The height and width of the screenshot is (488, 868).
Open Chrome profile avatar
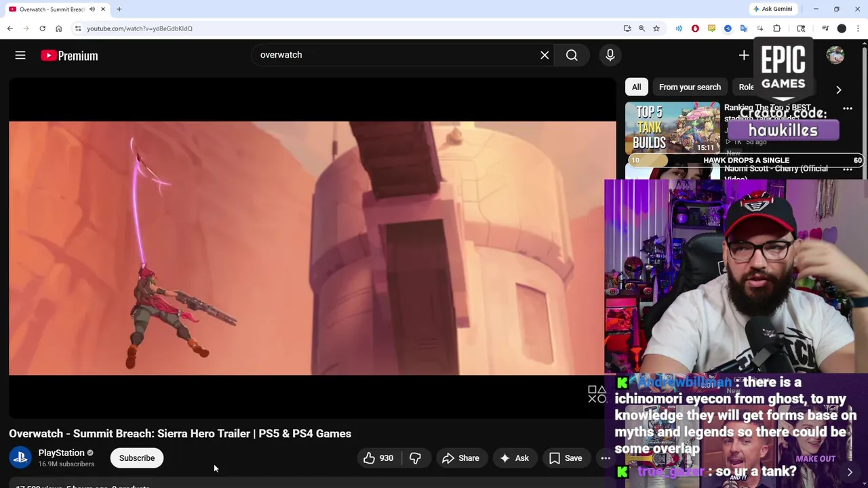pos(842,28)
